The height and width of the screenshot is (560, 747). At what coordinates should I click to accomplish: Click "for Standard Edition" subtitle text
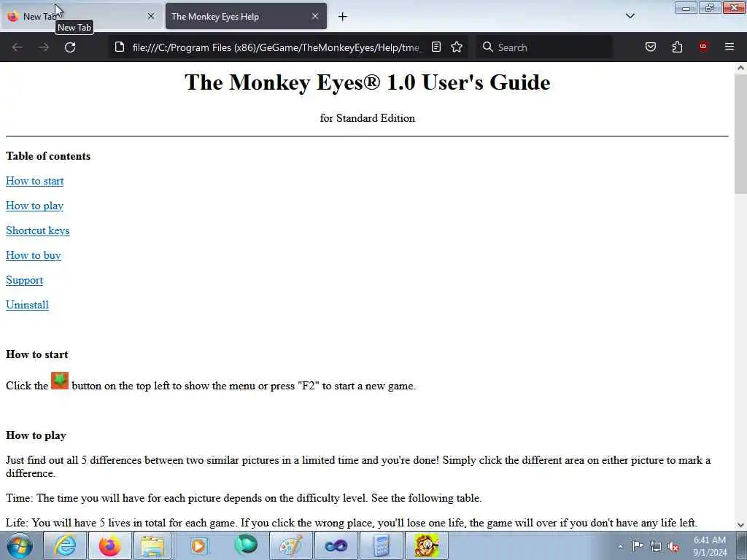(368, 118)
